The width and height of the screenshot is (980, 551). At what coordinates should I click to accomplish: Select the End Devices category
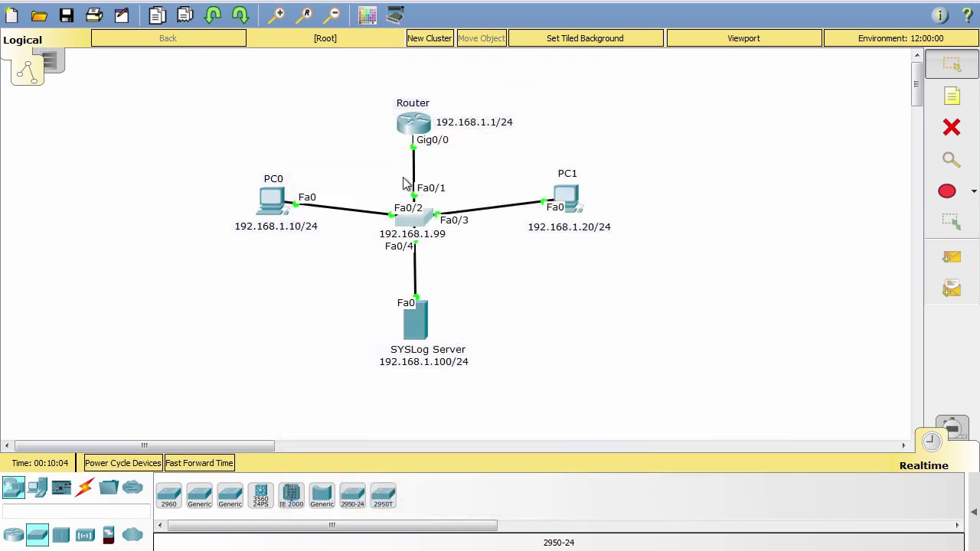coord(38,487)
